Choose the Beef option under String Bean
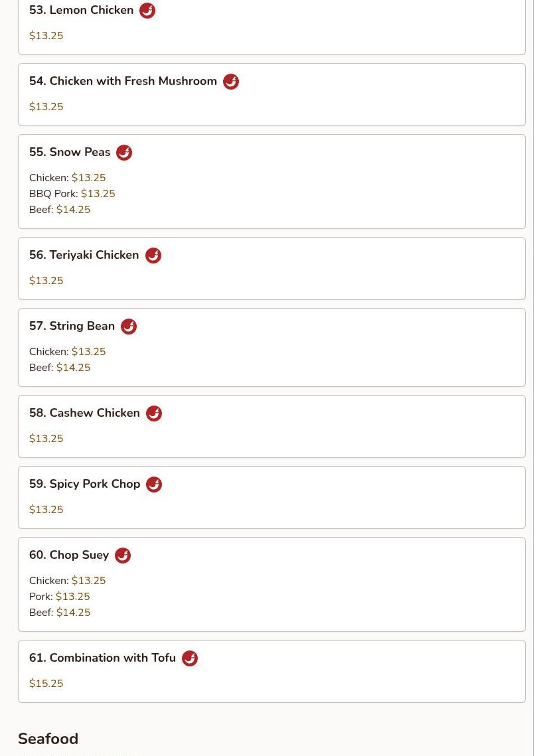The image size is (547, 756). pos(60,368)
